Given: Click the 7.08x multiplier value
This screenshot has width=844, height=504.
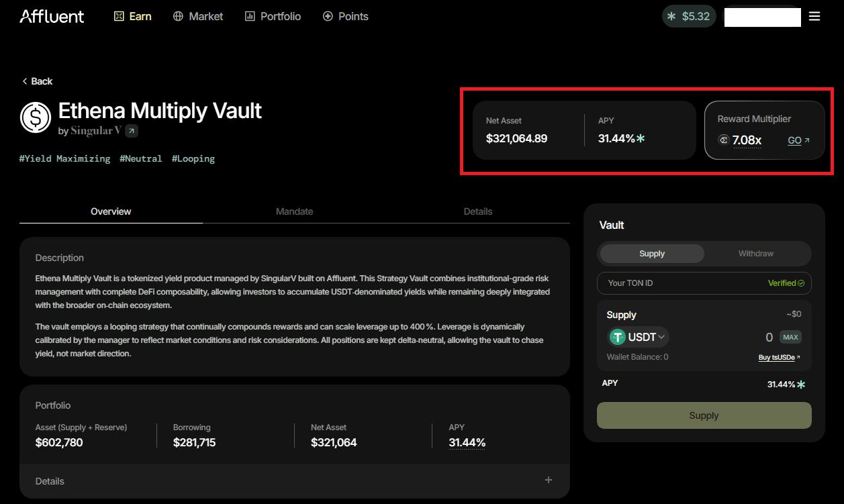Looking at the screenshot, I should [x=747, y=140].
